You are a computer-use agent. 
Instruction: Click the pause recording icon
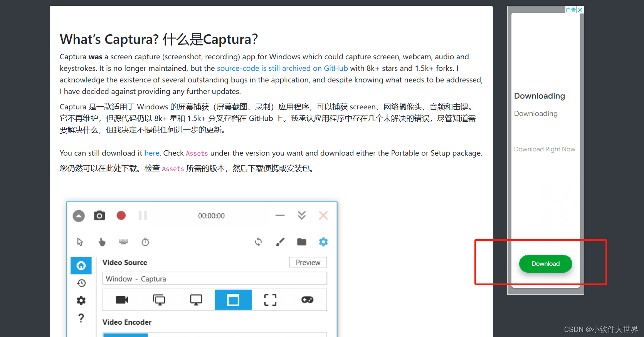point(143,215)
